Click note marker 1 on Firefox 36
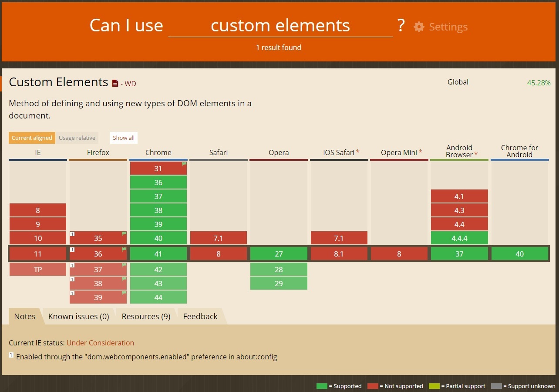 (72, 250)
